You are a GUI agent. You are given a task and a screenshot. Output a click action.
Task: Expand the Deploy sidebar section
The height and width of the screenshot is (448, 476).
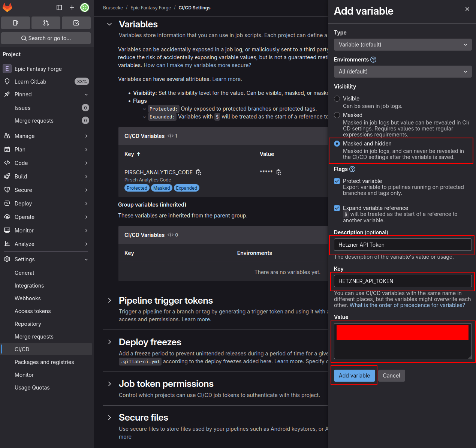click(x=46, y=204)
